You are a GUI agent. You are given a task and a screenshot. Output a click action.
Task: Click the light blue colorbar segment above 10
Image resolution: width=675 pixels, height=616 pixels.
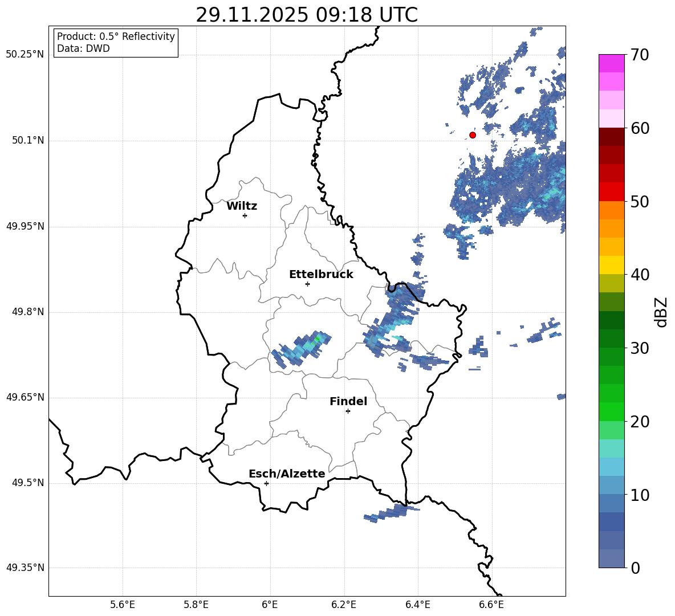[611, 485]
